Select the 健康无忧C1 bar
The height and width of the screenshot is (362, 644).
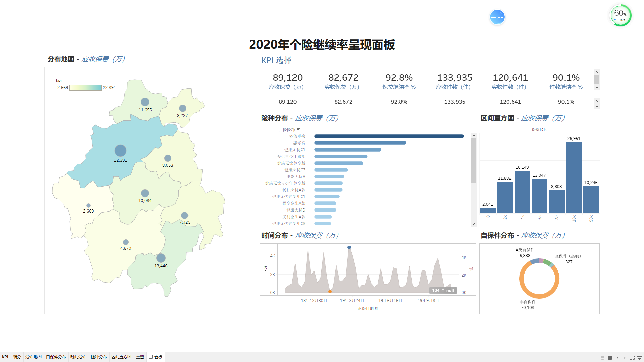coord(348,150)
